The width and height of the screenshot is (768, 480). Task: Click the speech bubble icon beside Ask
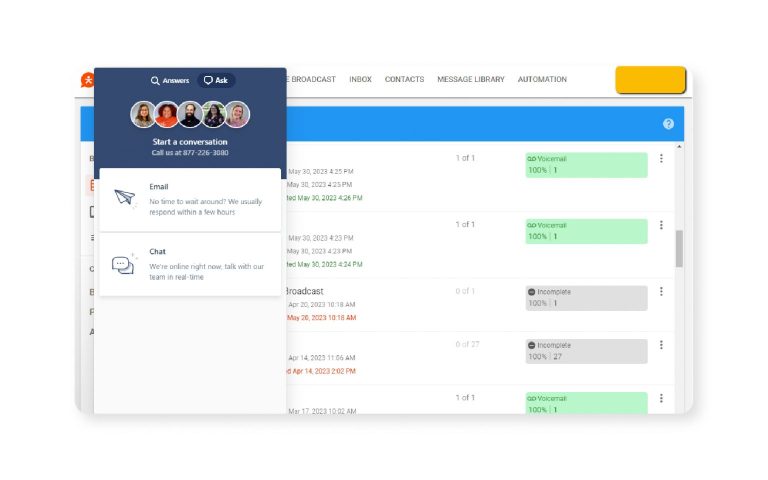tap(208, 80)
